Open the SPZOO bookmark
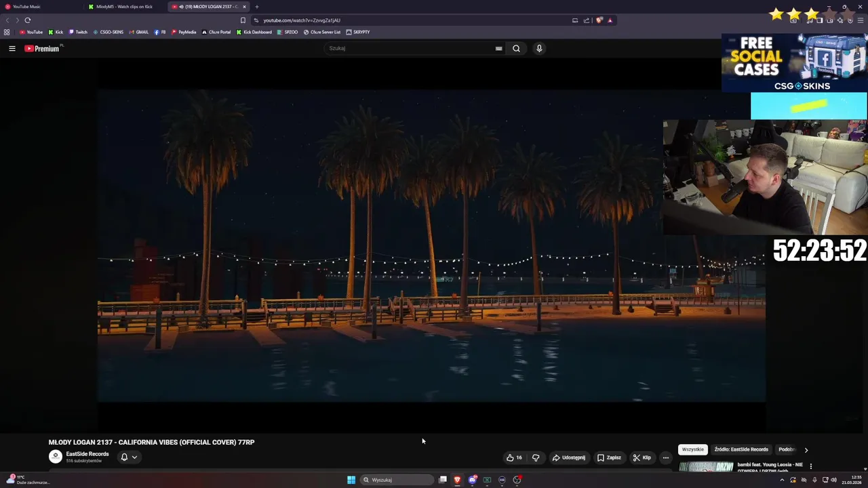868x488 pixels. [288, 32]
